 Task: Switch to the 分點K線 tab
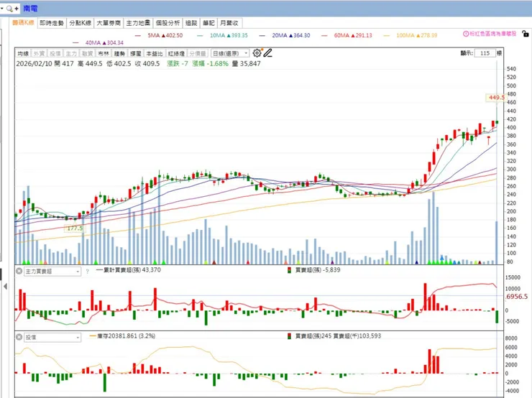pyautogui.click(x=81, y=23)
